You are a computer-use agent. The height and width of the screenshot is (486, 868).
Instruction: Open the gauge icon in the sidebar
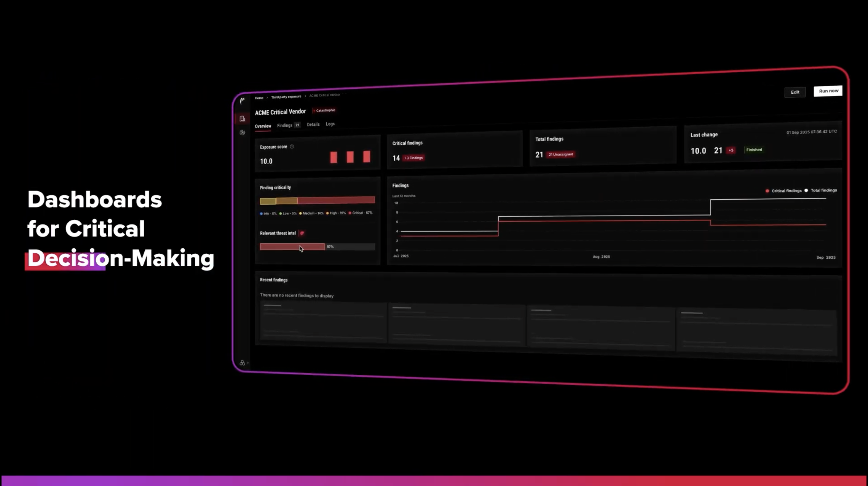click(242, 133)
